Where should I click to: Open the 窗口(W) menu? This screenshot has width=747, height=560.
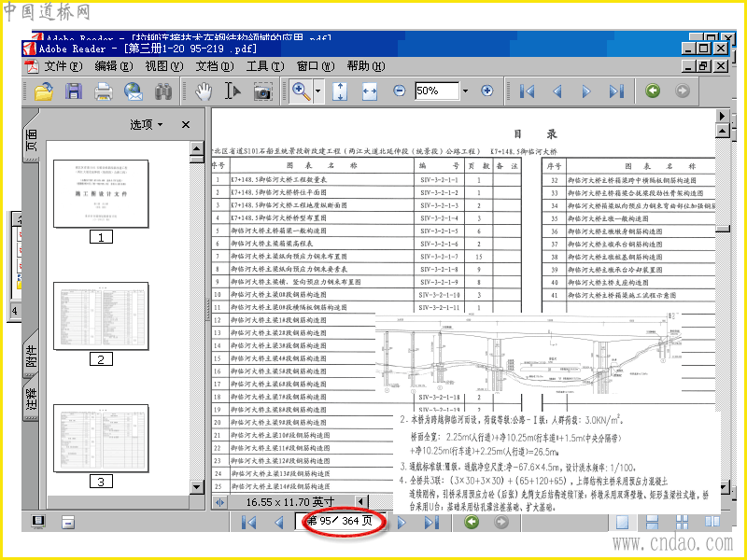click(x=316, y=66)
